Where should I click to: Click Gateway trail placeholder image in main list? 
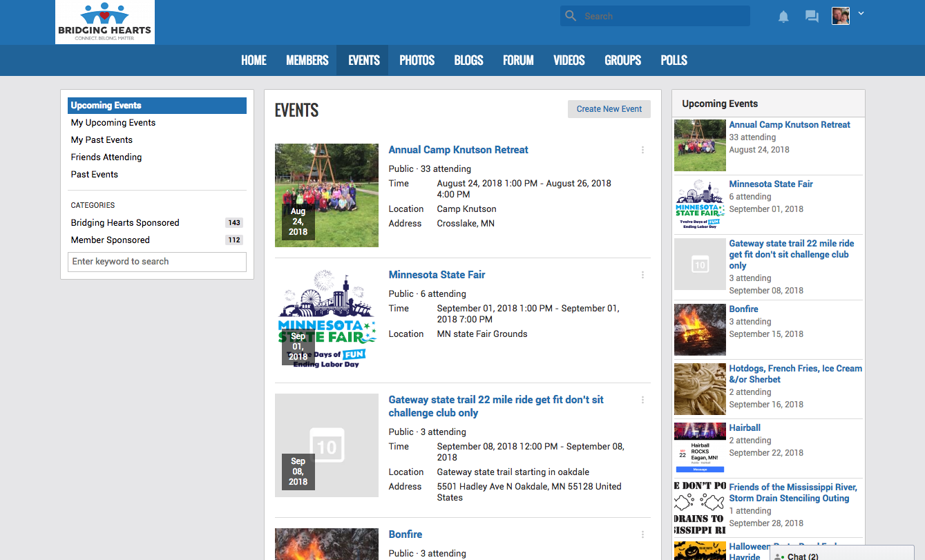(327, 445)
